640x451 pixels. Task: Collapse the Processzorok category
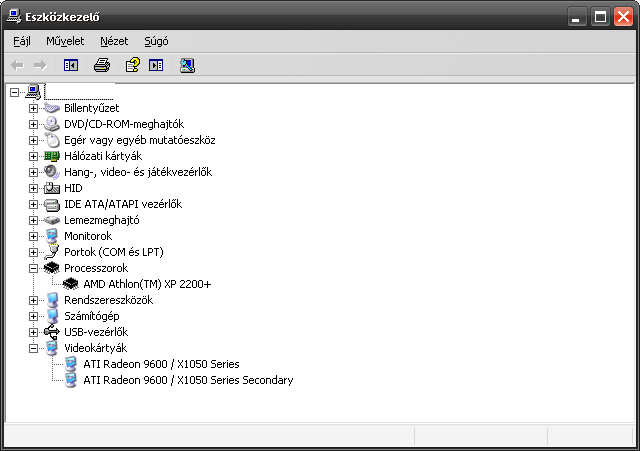coord(33,268)
